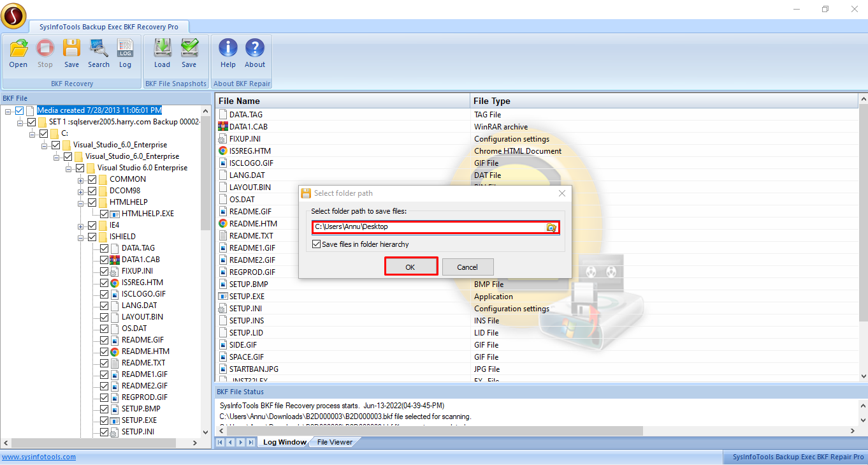Click the 'LID File' file type cell
The height and width of the screenshot is (465, 868).
pyautogui.click(x=486, y=333)
